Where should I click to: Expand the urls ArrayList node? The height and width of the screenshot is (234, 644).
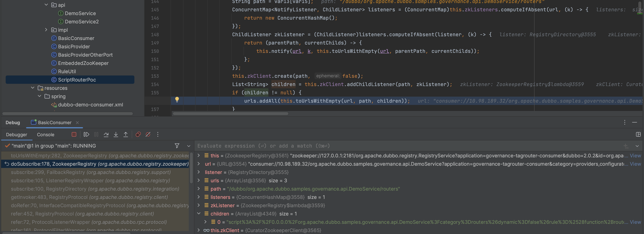199,180
